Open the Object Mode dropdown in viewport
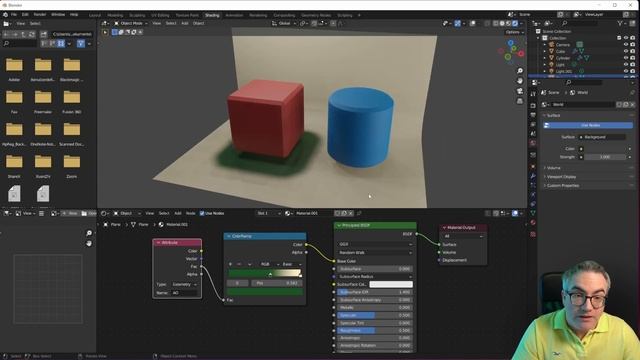The height and width of the screenshot is (360, 640). [131, 23]
